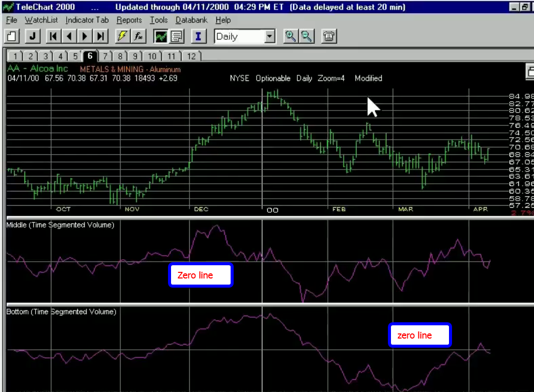This screenshot has width=534, height=392.
Task: Open the Daily time frame dropdown
Action: coord(270,37)
